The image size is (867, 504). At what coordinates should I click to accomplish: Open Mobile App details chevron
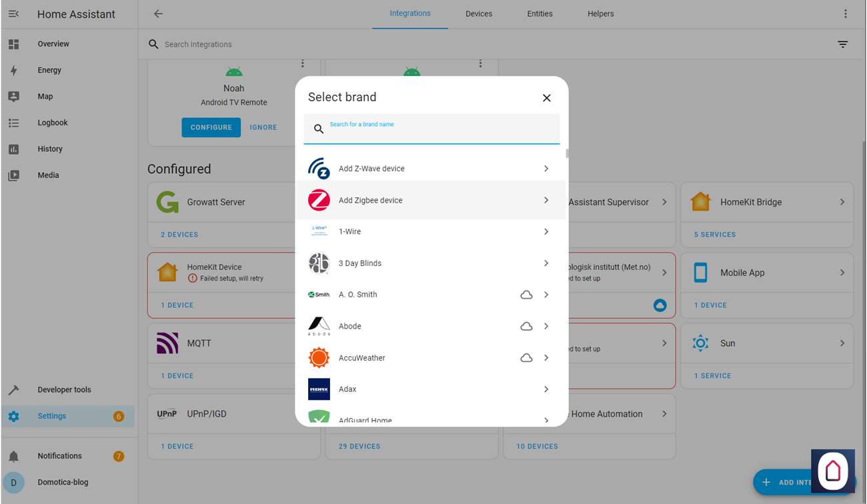[842, 273]
